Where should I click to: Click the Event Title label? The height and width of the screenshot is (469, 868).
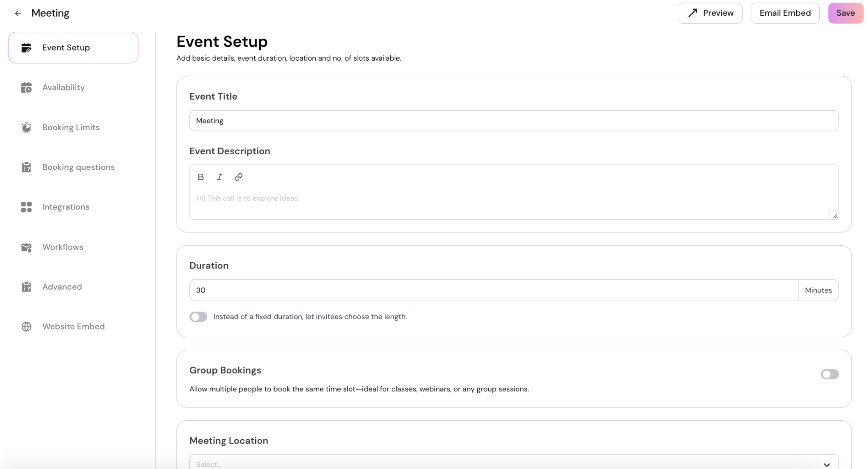(x=213, y=96)
